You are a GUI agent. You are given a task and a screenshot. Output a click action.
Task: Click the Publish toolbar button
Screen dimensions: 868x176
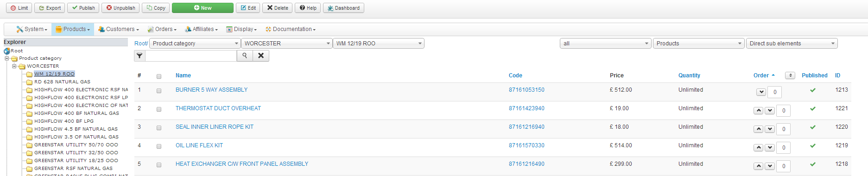click(x=83, y=8)
